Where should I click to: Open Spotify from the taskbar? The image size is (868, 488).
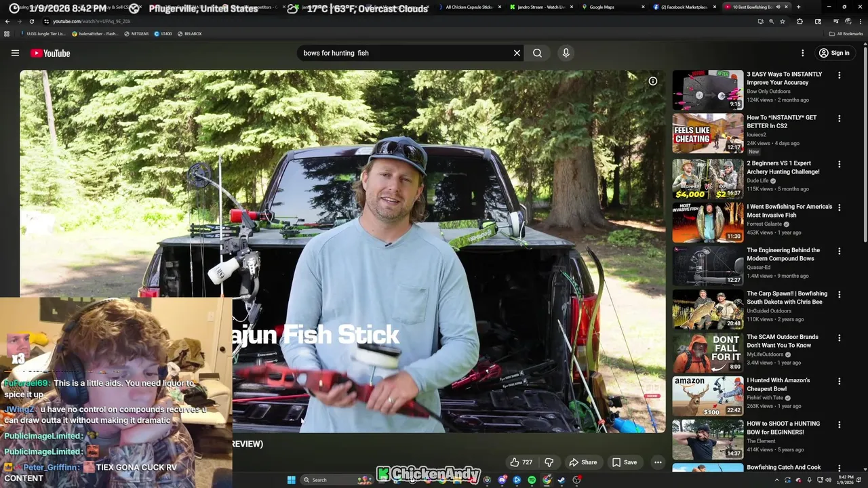coord(531,480)
